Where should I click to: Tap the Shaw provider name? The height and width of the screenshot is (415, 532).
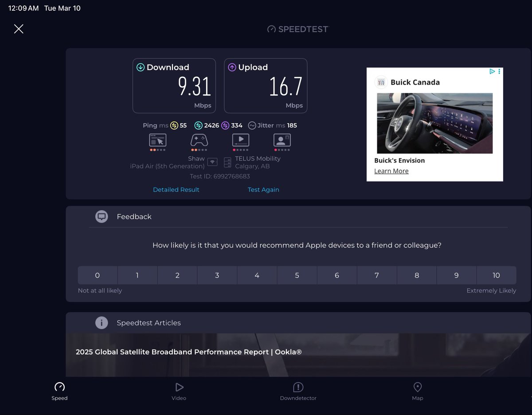pos(196,158)
